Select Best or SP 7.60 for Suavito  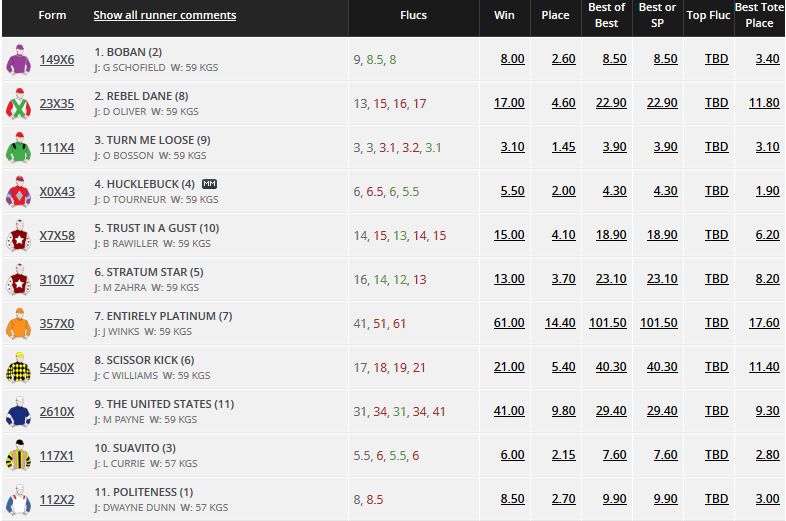click(662, 455)
